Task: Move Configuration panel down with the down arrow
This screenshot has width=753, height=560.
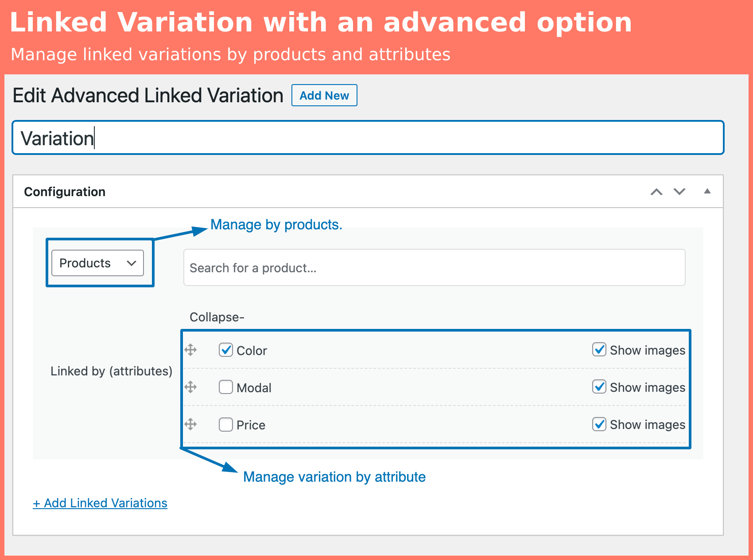Action: (x=679, y=192)
